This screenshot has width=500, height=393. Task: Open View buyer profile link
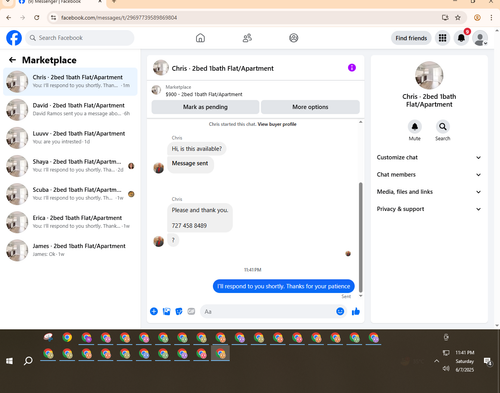tap(277, 124)
